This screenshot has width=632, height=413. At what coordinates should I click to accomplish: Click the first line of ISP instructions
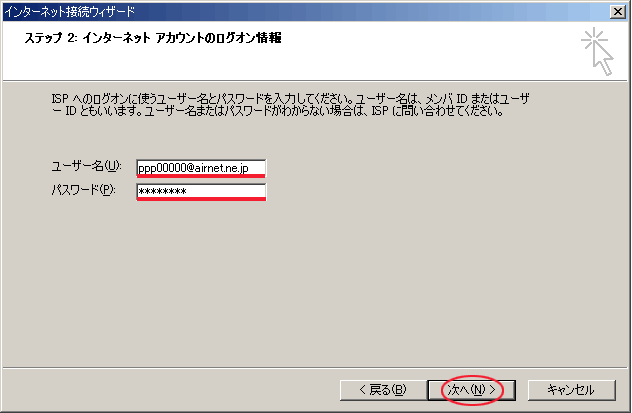point(290,99)
